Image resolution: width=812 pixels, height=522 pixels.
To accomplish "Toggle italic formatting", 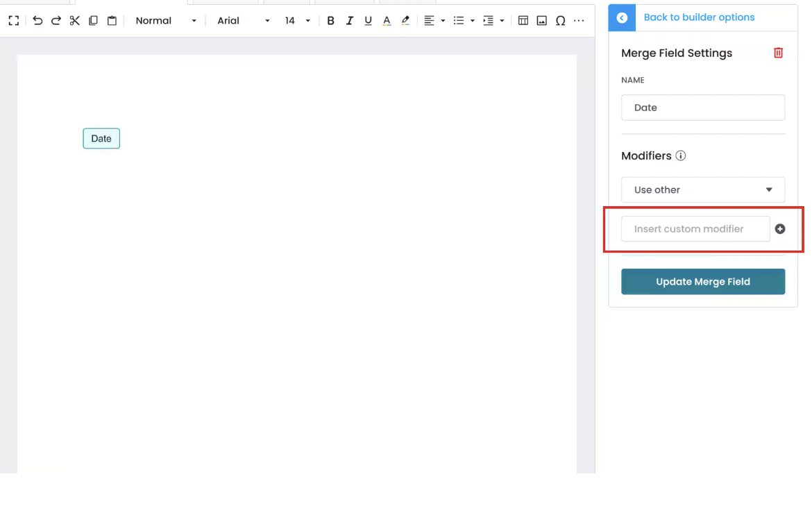I will pyautogui.click(x=349, y=20).
